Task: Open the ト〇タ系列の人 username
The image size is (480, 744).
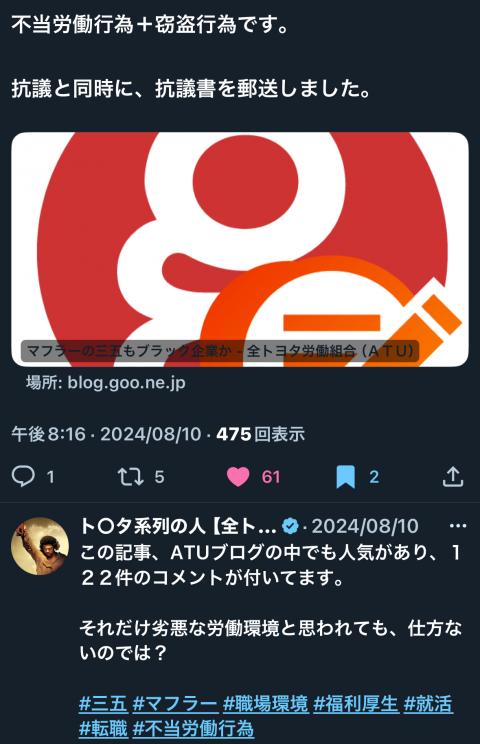Action: click(x=178, y=526)
